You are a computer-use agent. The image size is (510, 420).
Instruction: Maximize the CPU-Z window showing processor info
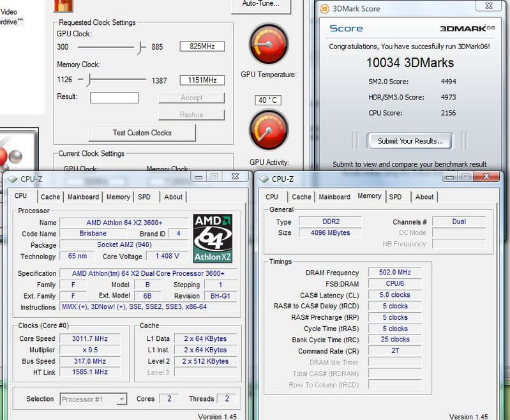pos(214,177)
